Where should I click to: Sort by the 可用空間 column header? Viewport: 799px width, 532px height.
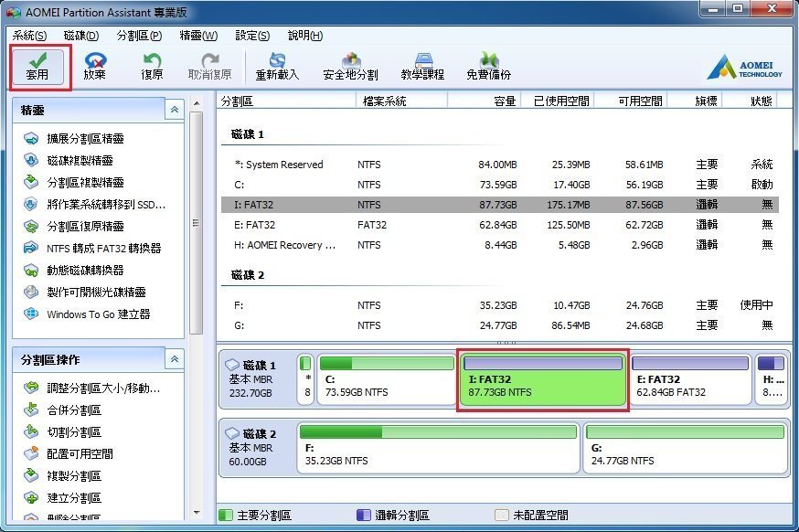coord(631,101)
